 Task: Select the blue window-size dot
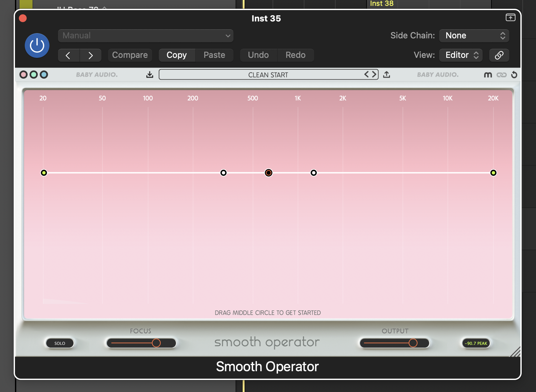coord(44,74)
